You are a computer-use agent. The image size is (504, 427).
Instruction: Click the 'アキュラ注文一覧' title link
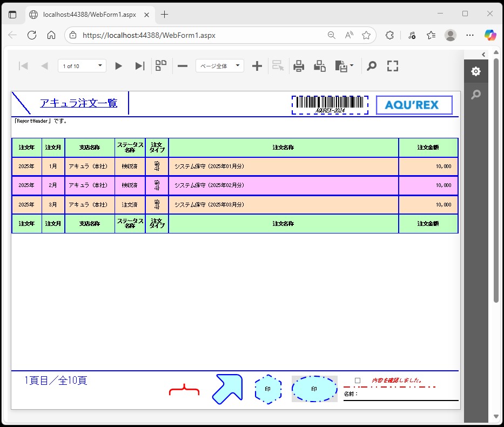[78, 103]
